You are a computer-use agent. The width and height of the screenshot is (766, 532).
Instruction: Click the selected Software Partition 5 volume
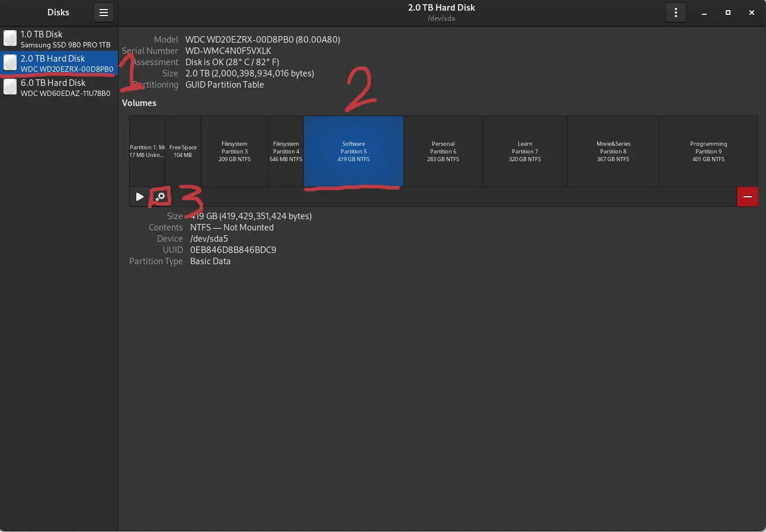click(353, 151)
